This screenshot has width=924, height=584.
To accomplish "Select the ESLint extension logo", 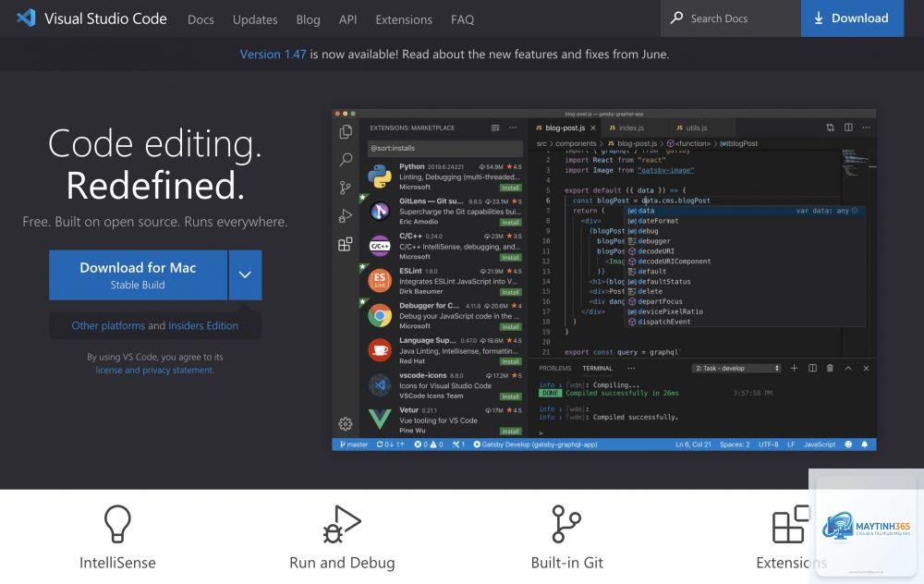I will pyautogui.click(x=380, y=281).
